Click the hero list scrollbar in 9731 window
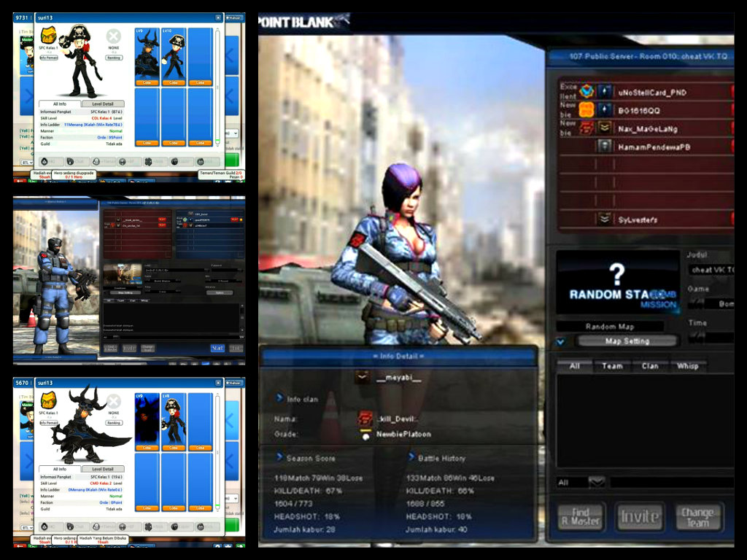Screen dimensions: 747x560 (x=217, y=86)
